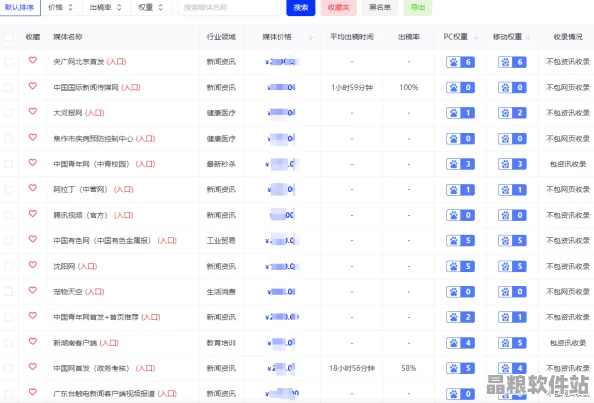Check the 沈阳网 row checkbox
The image size is (594, 403).
coord(8,266)
